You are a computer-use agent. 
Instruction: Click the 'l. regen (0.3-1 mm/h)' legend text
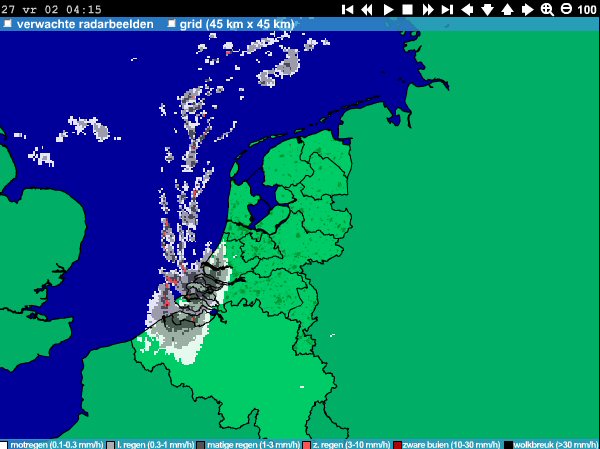[x=155, y=445]
